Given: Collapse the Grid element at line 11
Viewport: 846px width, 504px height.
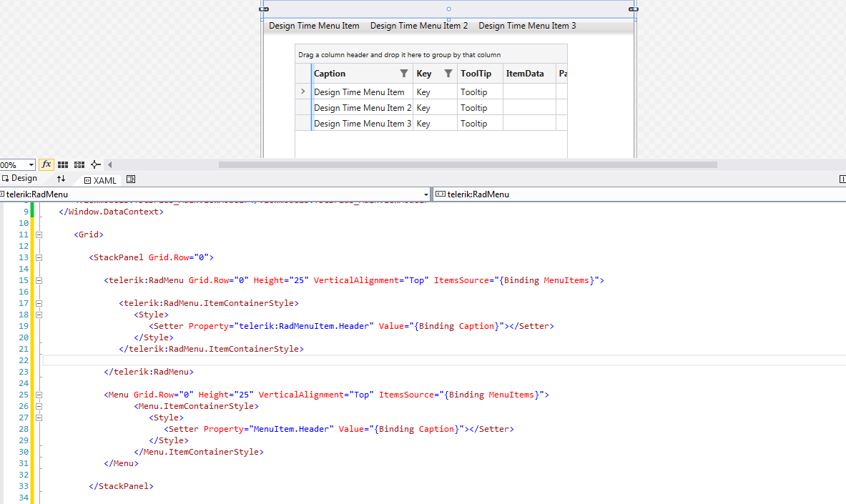Looking at the screenshot, I should [x=39, y=234].
